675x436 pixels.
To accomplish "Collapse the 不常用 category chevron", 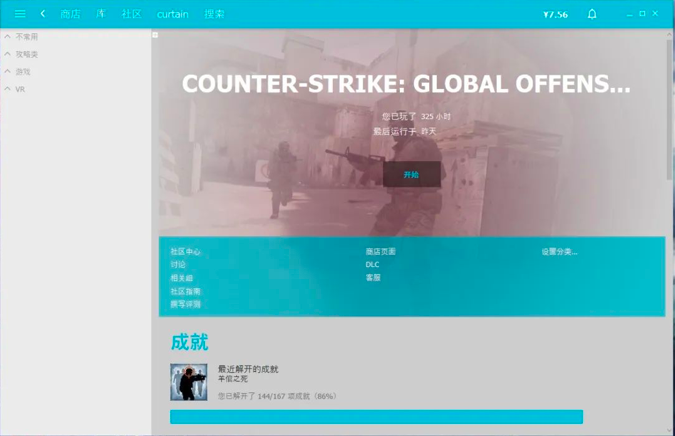I will (7, 37).
